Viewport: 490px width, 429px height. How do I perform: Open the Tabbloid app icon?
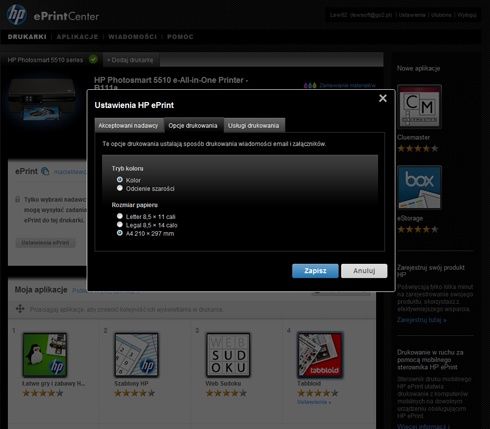click(320, 355)
